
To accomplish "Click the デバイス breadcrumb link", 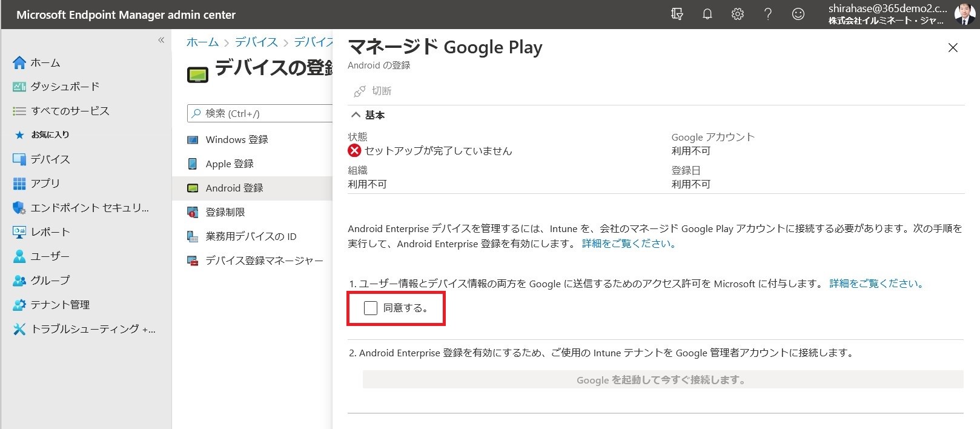I will click(256, 42).
